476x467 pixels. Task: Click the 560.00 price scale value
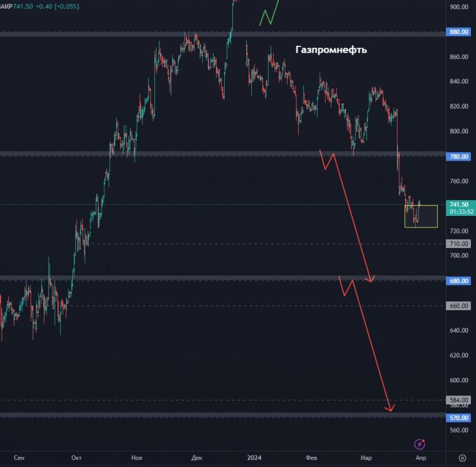459,430
